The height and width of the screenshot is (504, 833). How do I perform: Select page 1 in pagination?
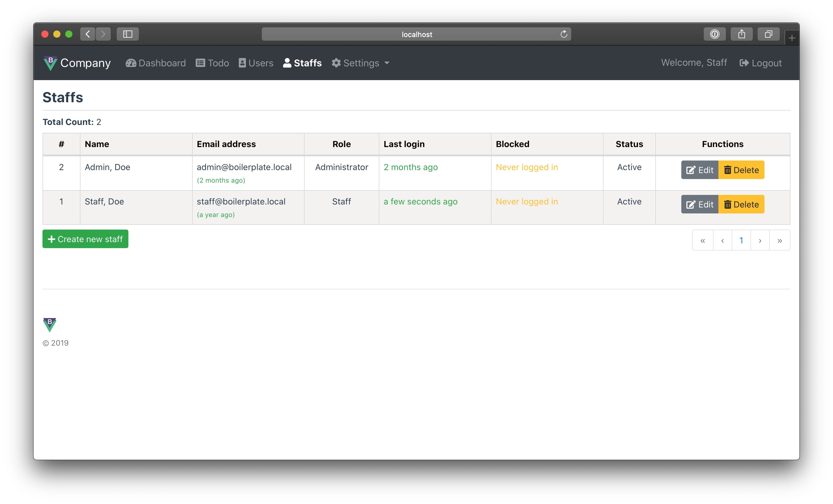(741, 241)
